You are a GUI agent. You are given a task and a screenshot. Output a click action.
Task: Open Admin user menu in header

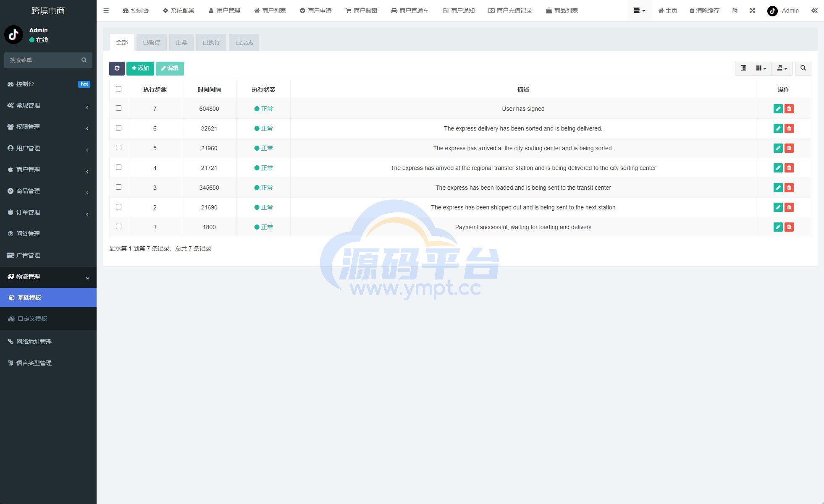(x=783, y=10)
